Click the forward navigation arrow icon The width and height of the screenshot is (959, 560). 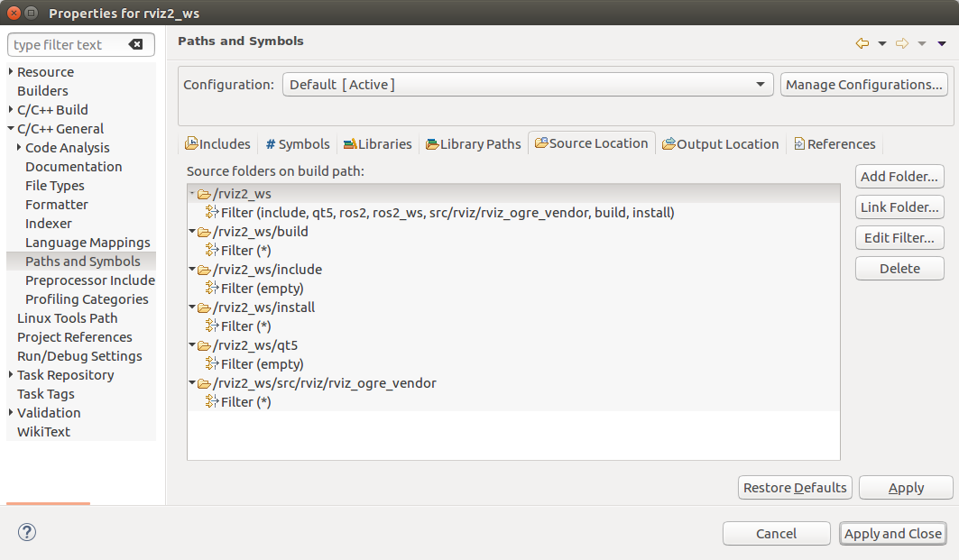[x=901, y=43]
